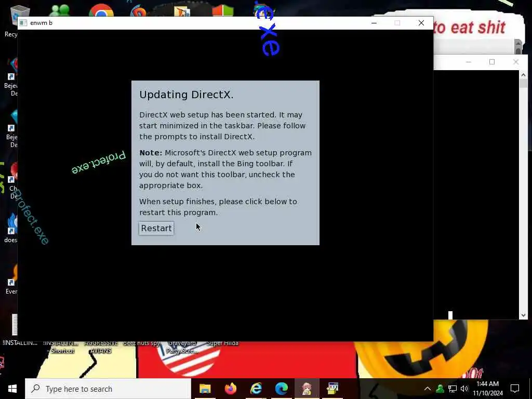Click the taskbar search box
This screenshot has width=532, height=399.
pyautogui.click(x=108, y=389)
